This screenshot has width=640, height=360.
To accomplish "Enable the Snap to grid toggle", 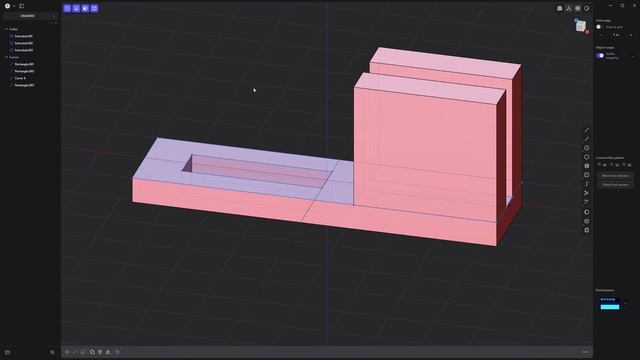I will click(599, 27).
